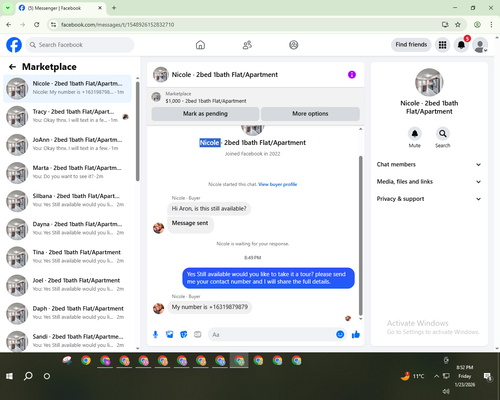The image size is (500, 400).
Task: Open the Chrome tab search dropdown arrow
Action: pyautogui.click(x=8, y=8)
